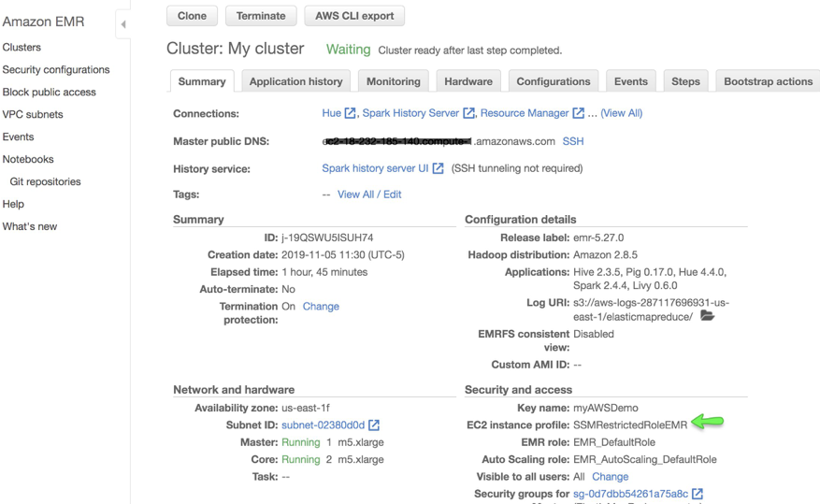
Task: Collapse the Amazon EMR sidebar arrow
Action: 123,24
